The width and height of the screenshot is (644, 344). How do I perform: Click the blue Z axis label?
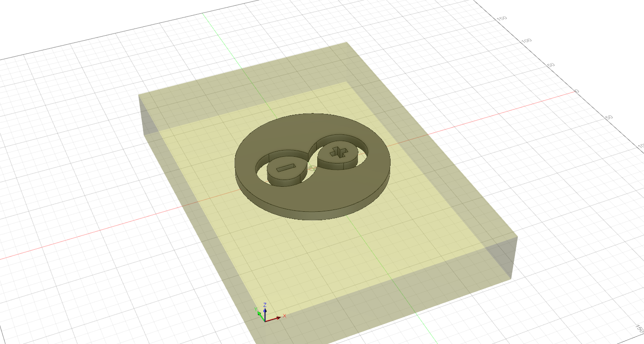click(x=265, y=305)
